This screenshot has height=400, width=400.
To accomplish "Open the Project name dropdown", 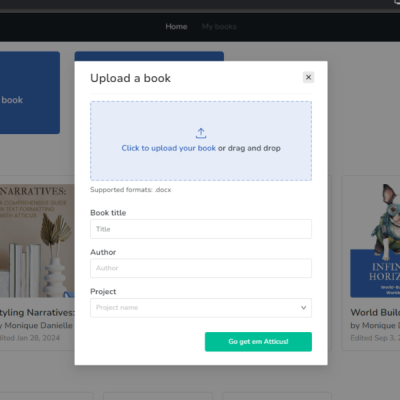I will click(x=201, y=308).
